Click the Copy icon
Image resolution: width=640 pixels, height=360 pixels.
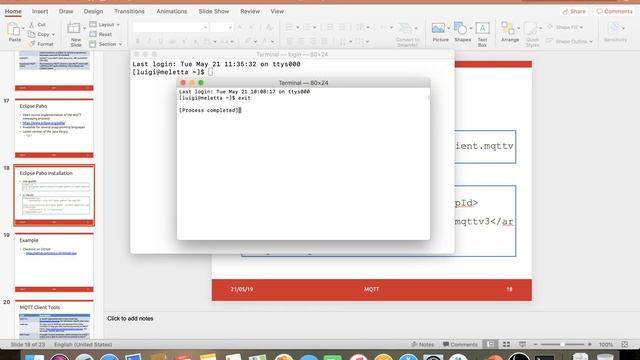coord(31,34)
